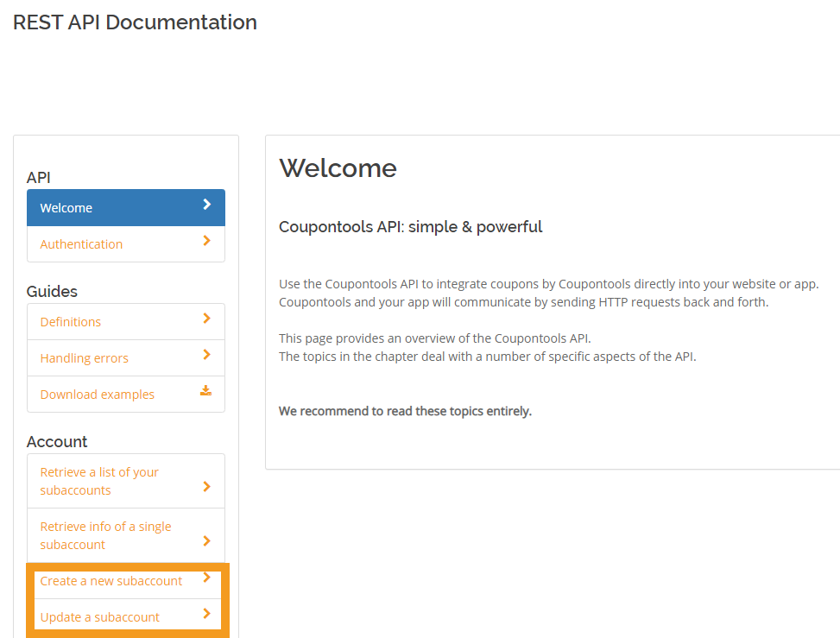Click the download icon next to Download examples
The height and width of the screenshot is (638, 840).
point(205,390)
